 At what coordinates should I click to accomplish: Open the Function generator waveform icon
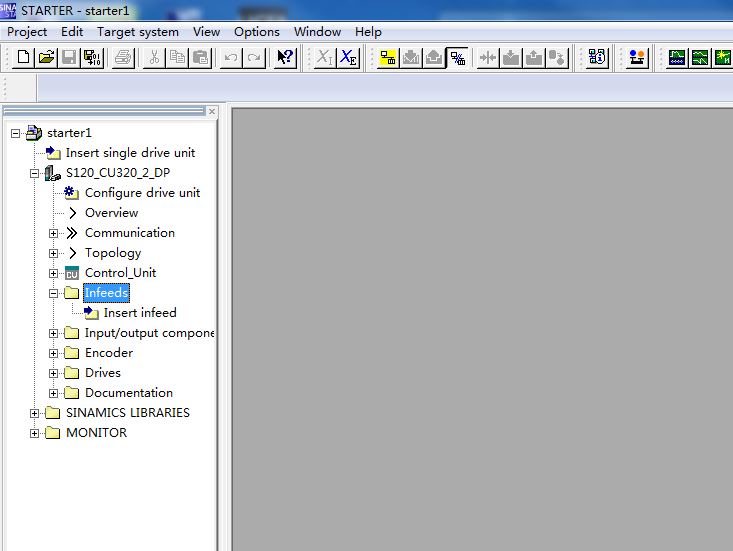[700, 57]
